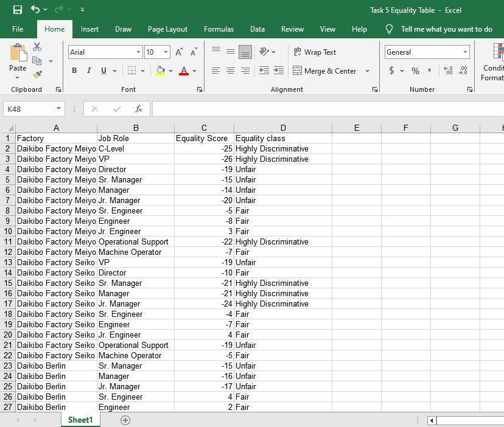Open the Customize Quick Access Toolbar arrow
Viewport: 504px width, 427px height.
[x=83, y=10]
